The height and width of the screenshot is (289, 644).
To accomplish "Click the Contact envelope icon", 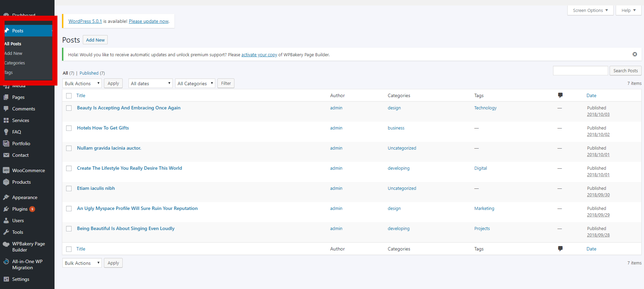I will (x=6, y=155).
